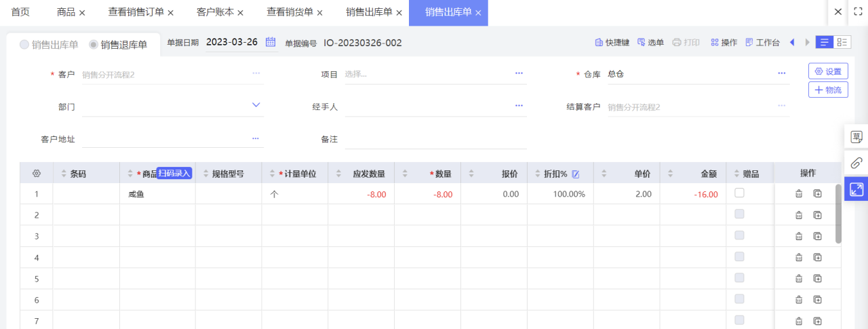Edit the 折扣% column with pencil icon

[576, 174]
